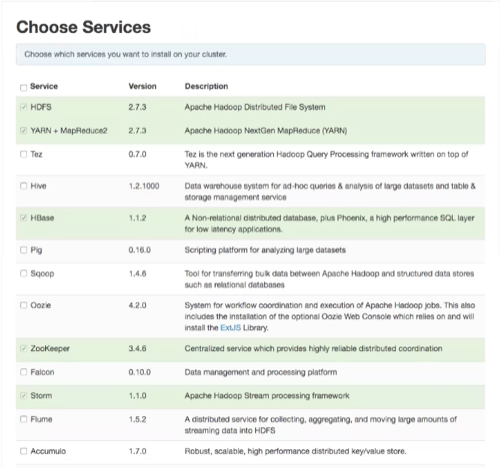Click the Hive service name label

point(38,186)
